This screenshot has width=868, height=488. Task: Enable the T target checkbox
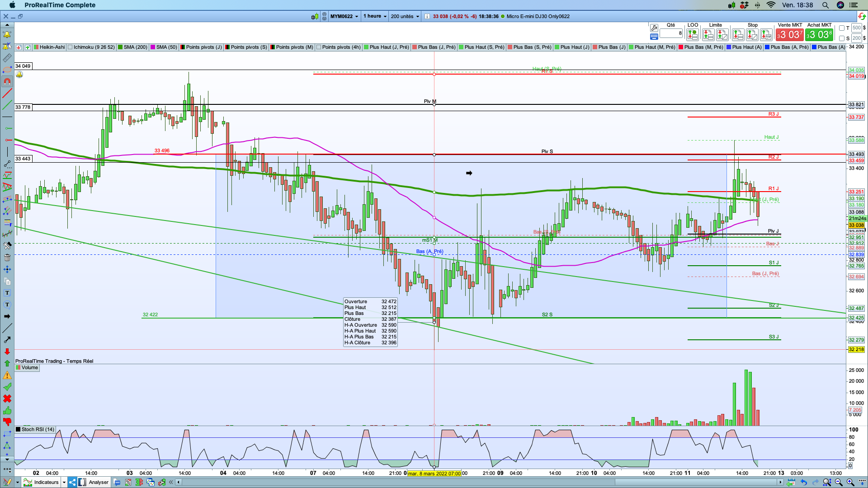pyautogui.click(x=842, y=28)
